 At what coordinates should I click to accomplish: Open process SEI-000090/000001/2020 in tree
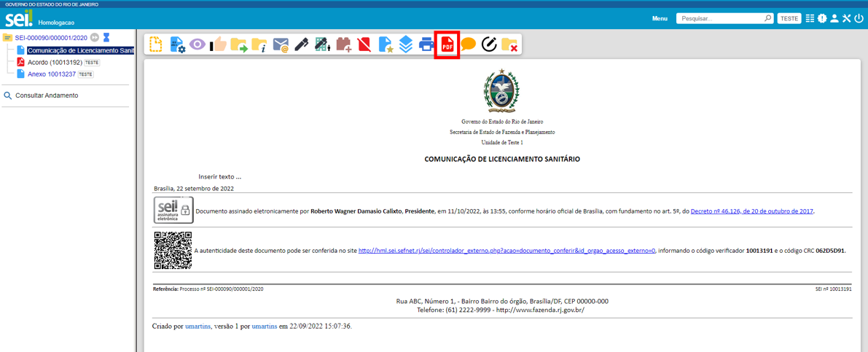(x=51, y=38)
